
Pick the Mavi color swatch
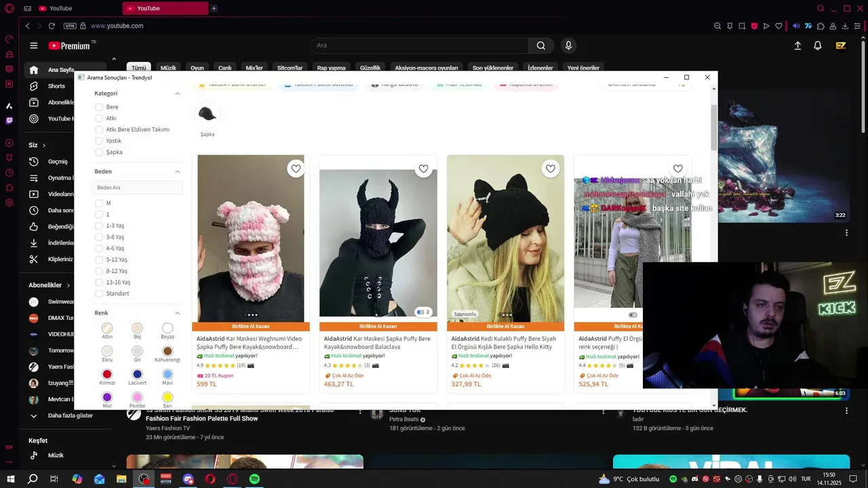167,374
